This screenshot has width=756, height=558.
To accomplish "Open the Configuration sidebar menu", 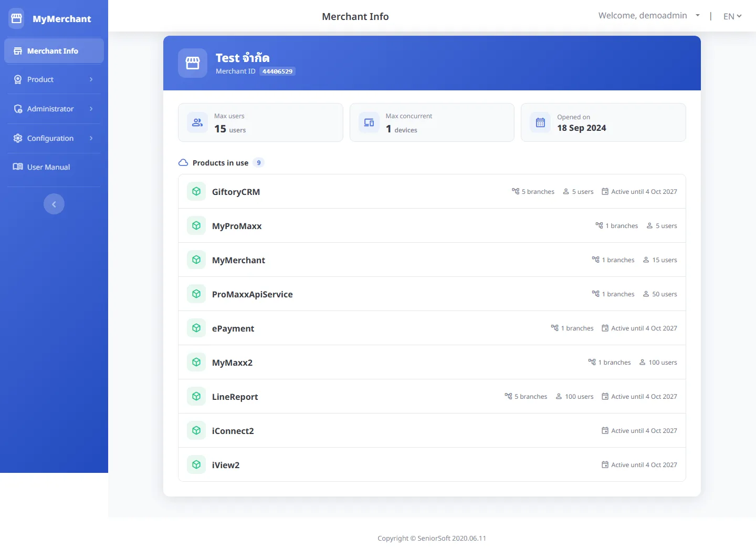I will (x=54, y=138).
